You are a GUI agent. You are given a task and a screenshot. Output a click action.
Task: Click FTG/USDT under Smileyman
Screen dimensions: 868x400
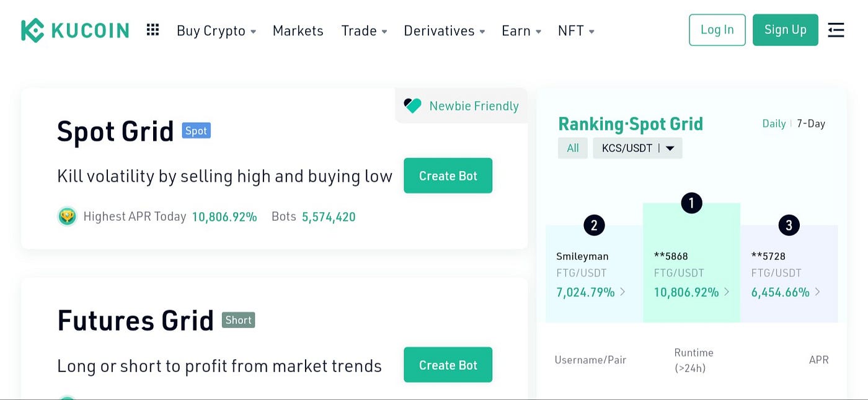[582, 273]
